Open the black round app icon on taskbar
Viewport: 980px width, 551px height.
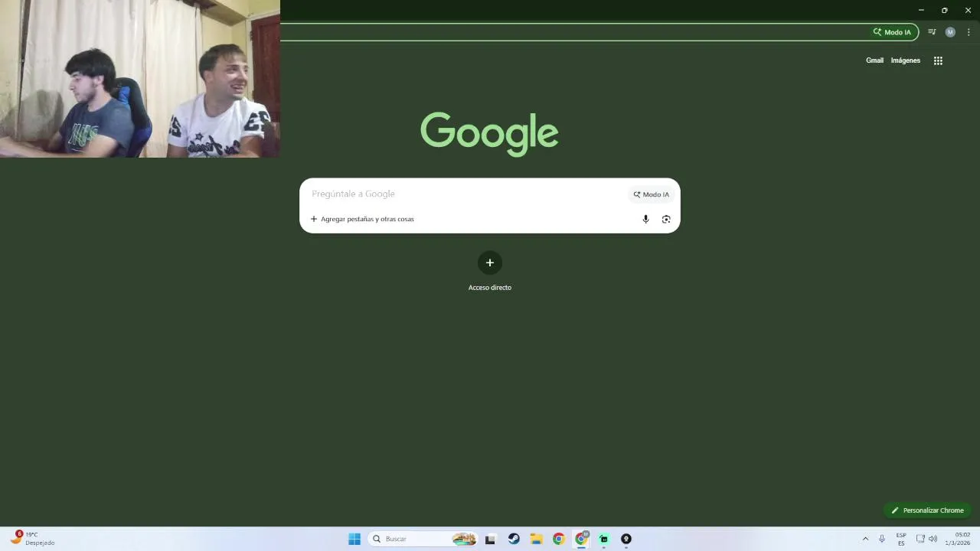(x=626, y=539)
